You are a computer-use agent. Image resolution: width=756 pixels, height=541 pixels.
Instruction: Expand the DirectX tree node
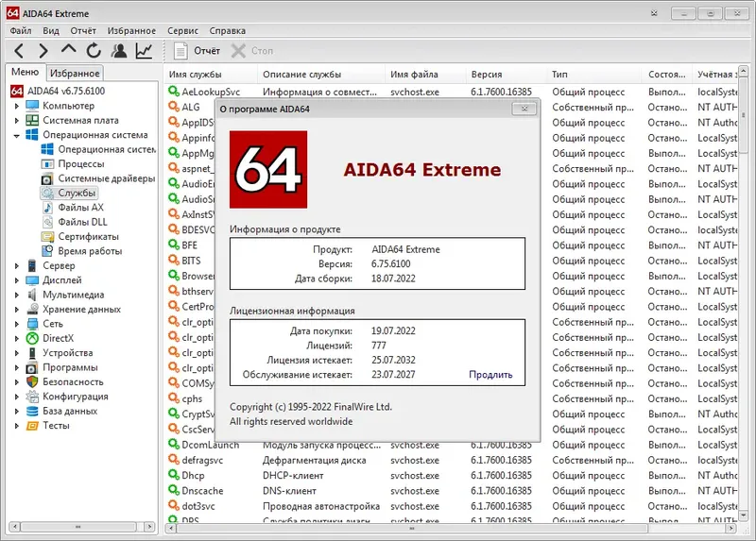pyautogui.click(x=17, y=338)
